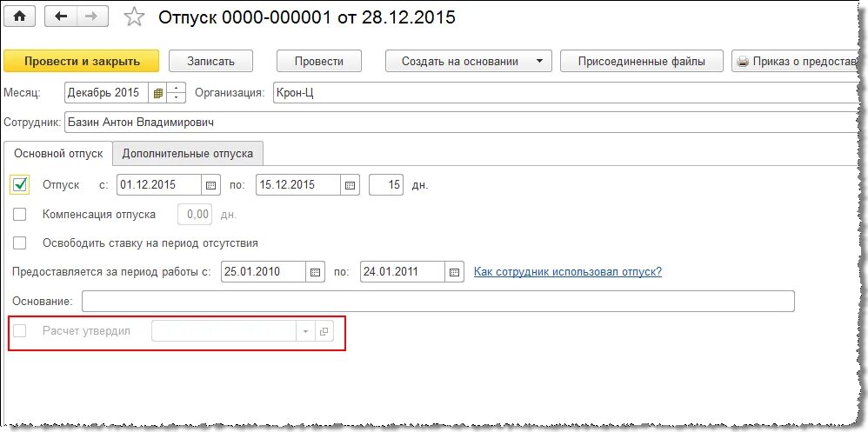Toggle the Расчет утвердил checkbox
868x432 pixels.
pyautogui.click(x=19, y=331)
